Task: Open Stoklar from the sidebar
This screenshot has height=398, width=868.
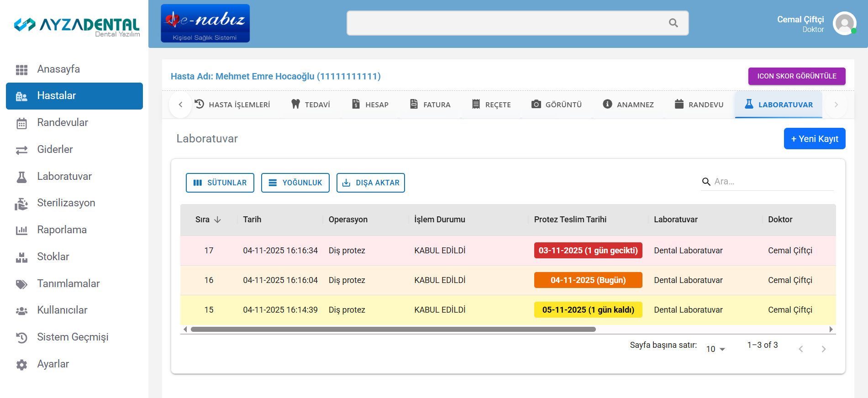Action: (53, 257)
